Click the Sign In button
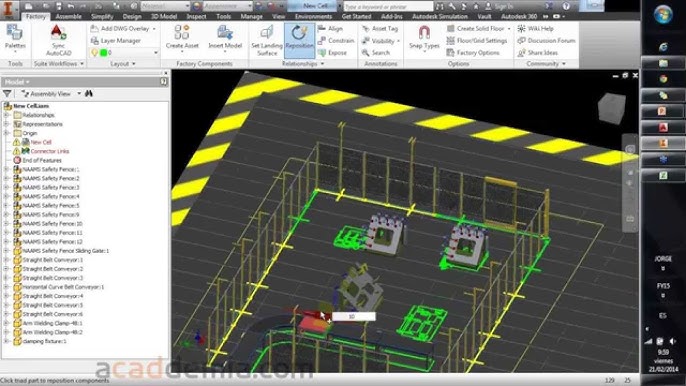The height and width of the screenshot is (386, 686). click(500, 7)
